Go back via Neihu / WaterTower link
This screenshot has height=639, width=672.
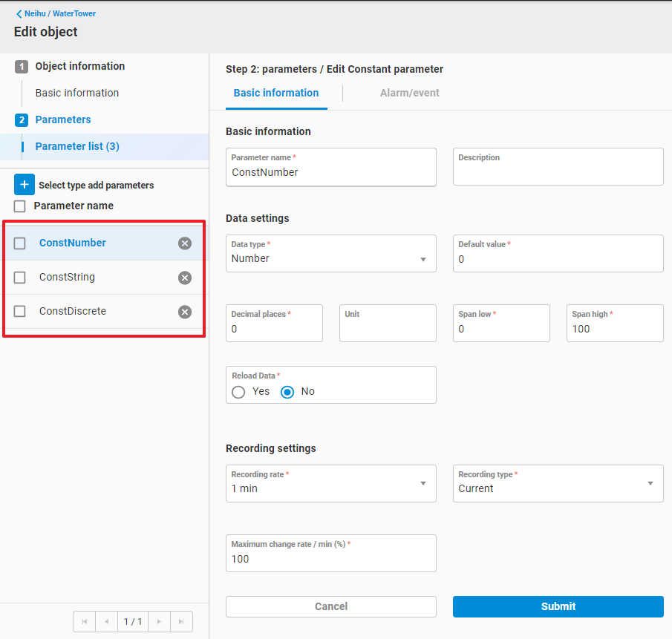56,13
